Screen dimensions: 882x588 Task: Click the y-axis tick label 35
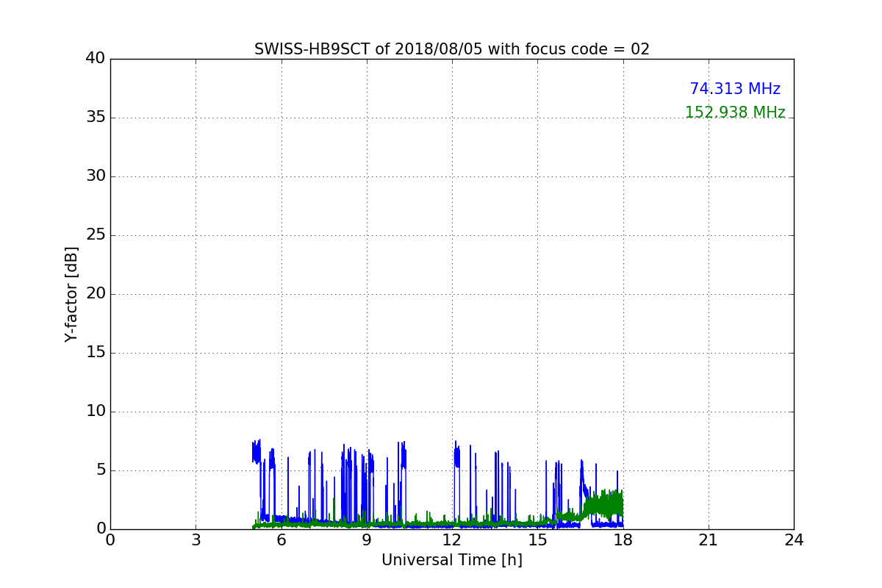[96, 118]
